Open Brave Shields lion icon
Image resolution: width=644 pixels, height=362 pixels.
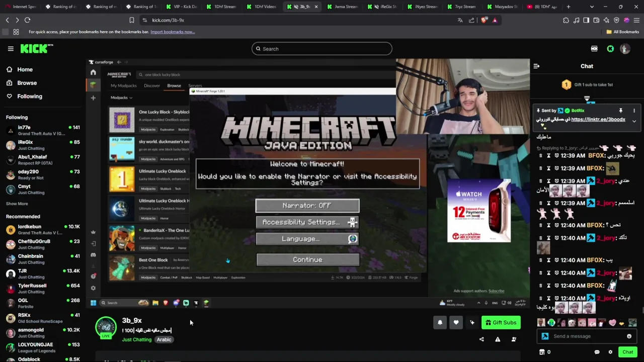click(x=484, y=20)
